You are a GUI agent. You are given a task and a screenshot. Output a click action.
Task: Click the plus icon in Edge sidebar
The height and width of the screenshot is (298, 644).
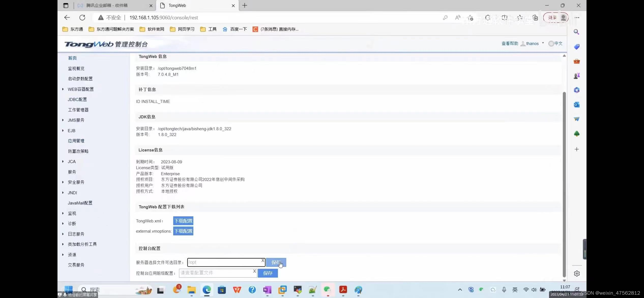pos(577,149)
